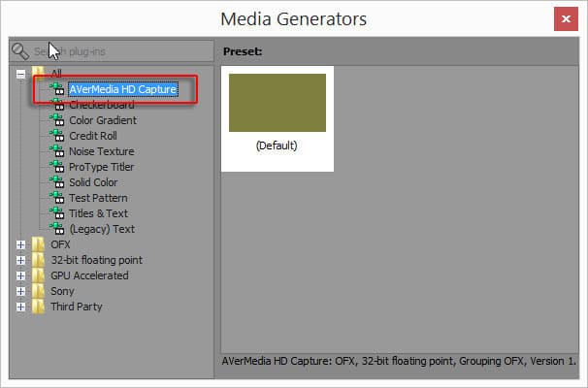Click the GPU Accelerated folder icon
Screen dimensions: 588x388
point(38,275)
